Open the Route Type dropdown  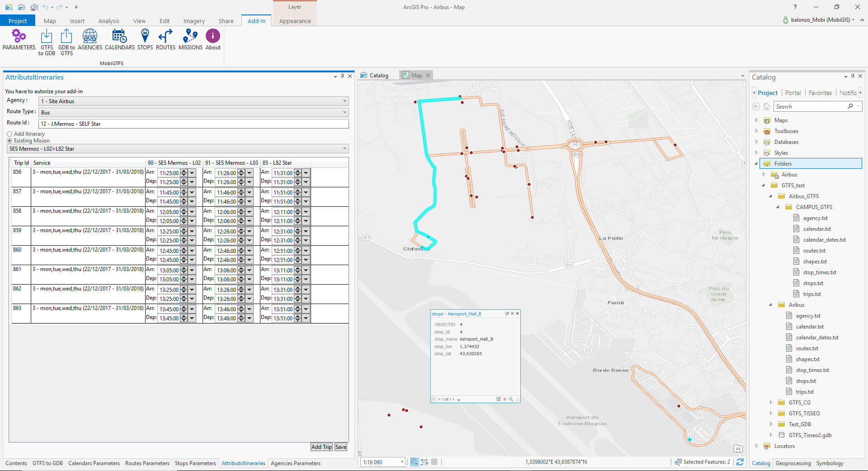[193, 112]
